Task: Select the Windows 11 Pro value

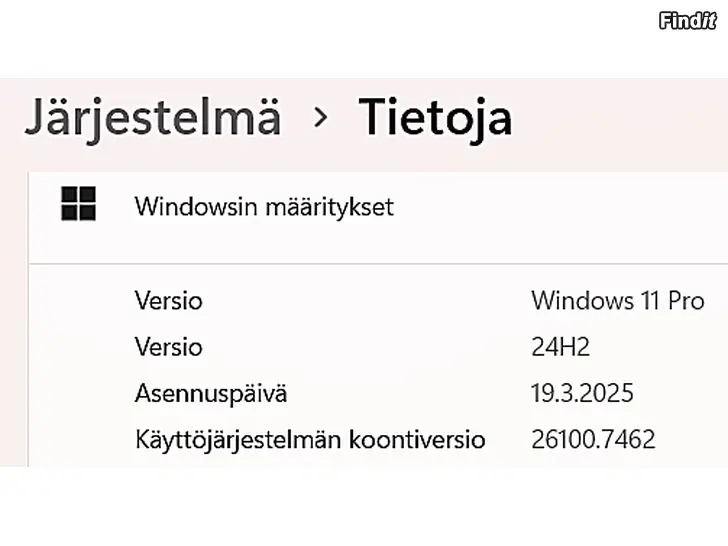Action: click(x=617, y=300)
